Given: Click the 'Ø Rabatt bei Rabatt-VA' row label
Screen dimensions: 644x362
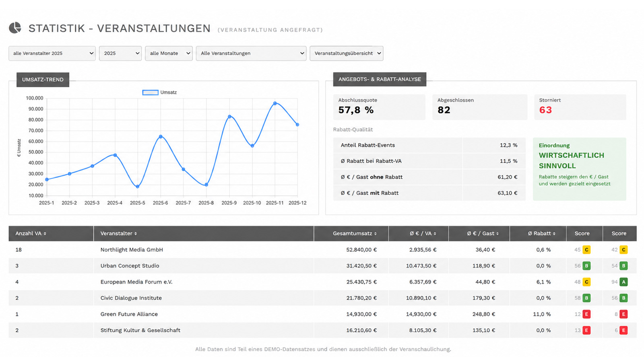Looking at the screenshot, I should 371,161.
